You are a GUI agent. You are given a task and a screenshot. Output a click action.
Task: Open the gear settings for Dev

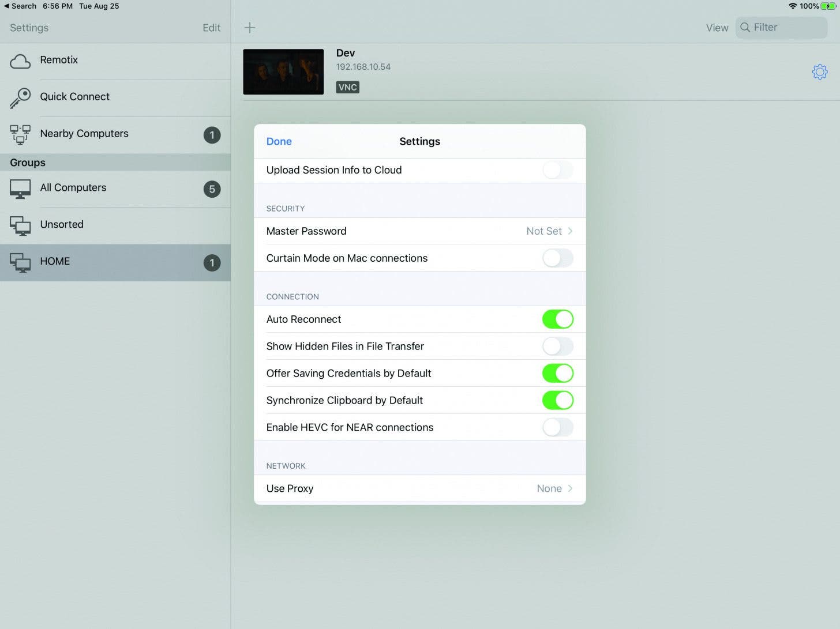coord(819,72)
